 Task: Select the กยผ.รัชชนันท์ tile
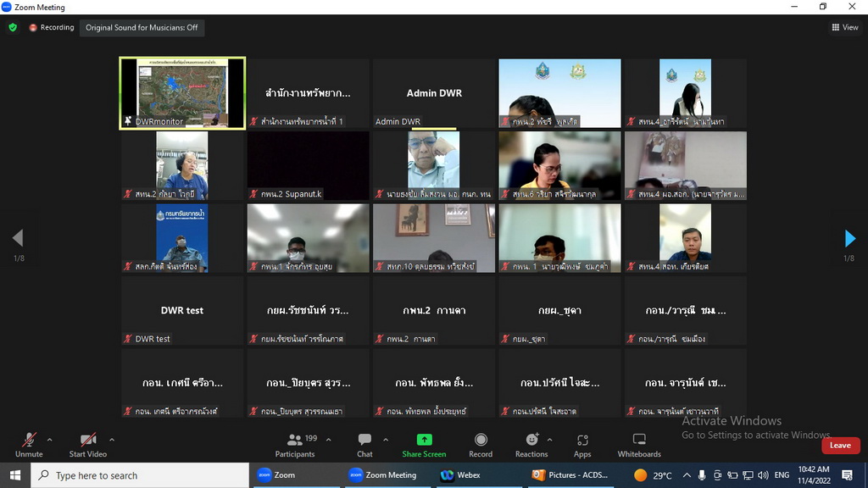[x=308, y=310]
